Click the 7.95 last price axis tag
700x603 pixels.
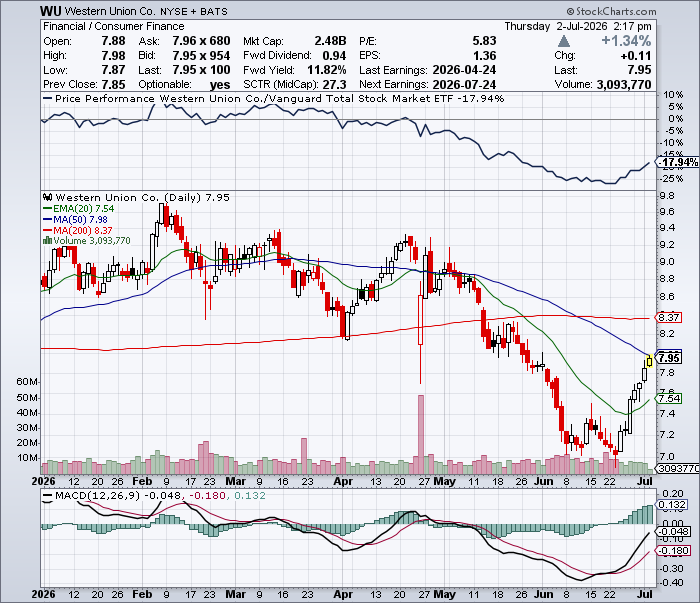[x=670, y=358]
